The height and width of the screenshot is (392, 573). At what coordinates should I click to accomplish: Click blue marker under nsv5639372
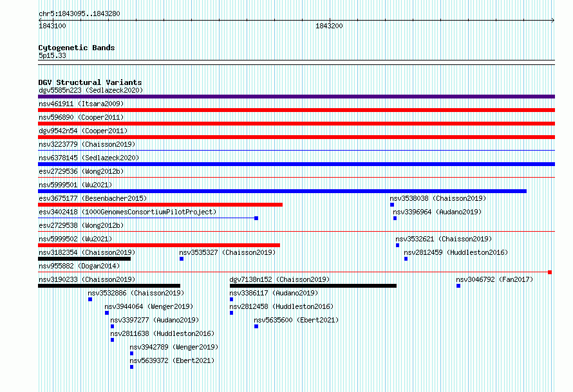(x=131, y=367)
